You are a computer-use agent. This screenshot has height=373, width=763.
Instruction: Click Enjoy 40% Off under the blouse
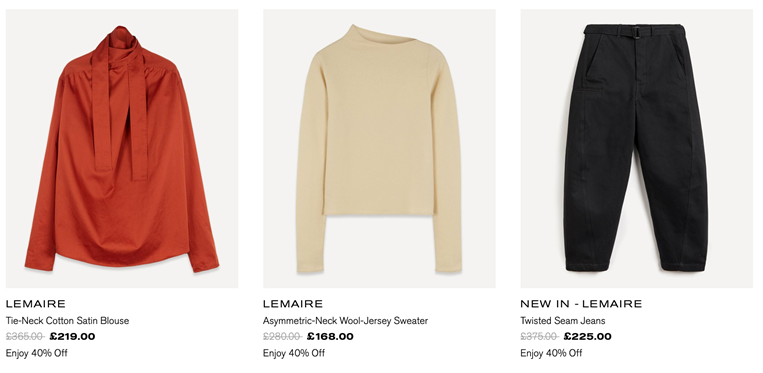click(x=36, y=353)
